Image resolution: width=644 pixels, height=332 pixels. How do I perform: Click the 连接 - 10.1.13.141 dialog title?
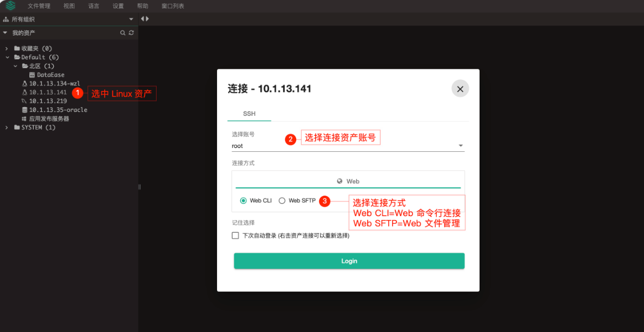click(x=270, y=89)
